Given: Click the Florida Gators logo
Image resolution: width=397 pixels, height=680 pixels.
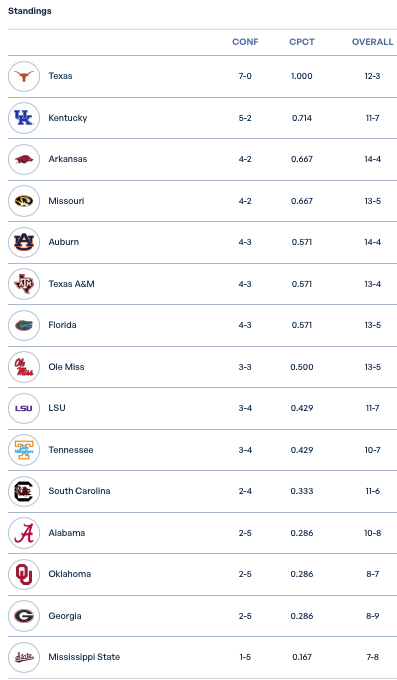Looking at the screenshot, I should point(24,325).
